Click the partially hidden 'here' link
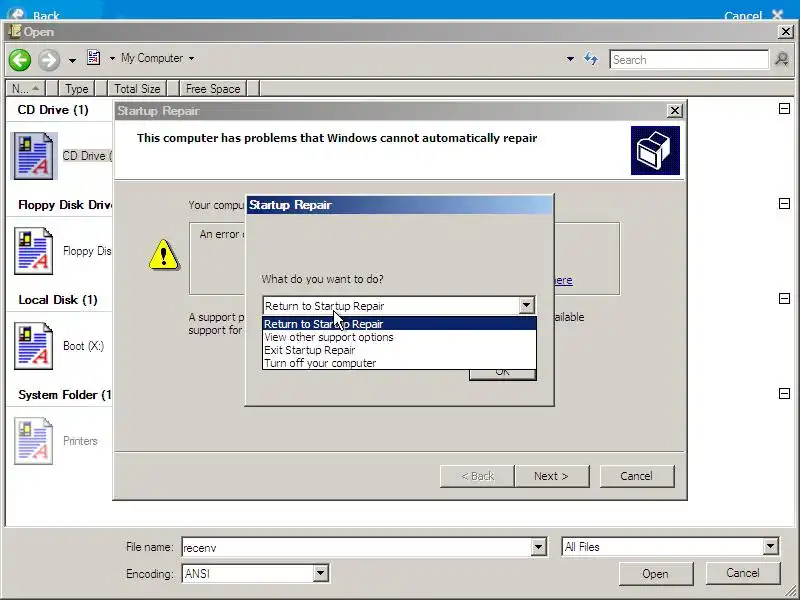Viewport: 800px width, 600px height. click(563, 280)
